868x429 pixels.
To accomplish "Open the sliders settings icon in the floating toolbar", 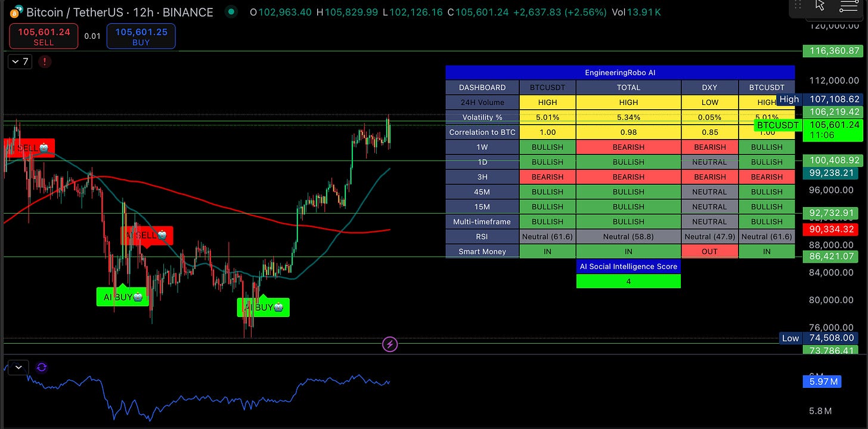I will [848, 6].
